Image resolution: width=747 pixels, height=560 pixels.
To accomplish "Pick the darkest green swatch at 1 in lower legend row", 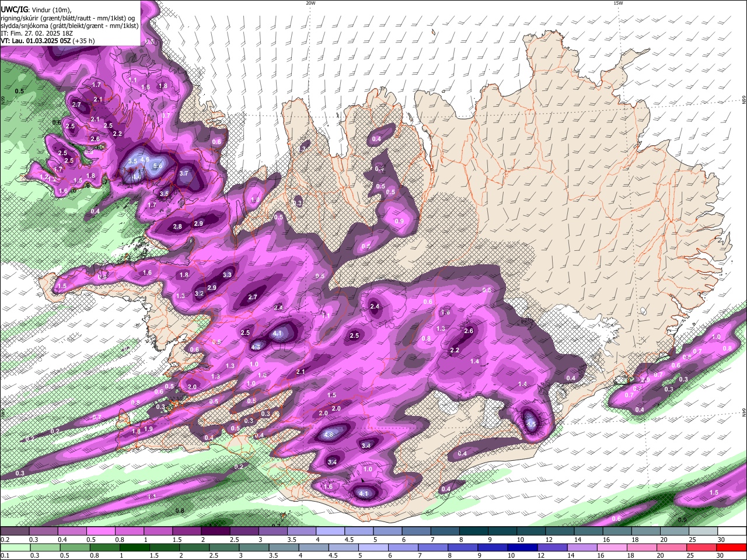I will pyautogui.click(x=134, y=547).
